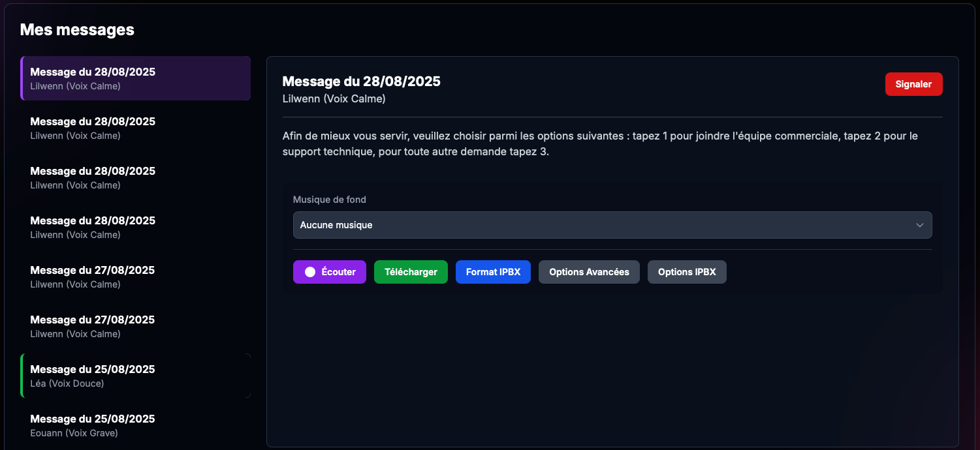
Task: Click the detail panel message title
Action: coord(361,82)
